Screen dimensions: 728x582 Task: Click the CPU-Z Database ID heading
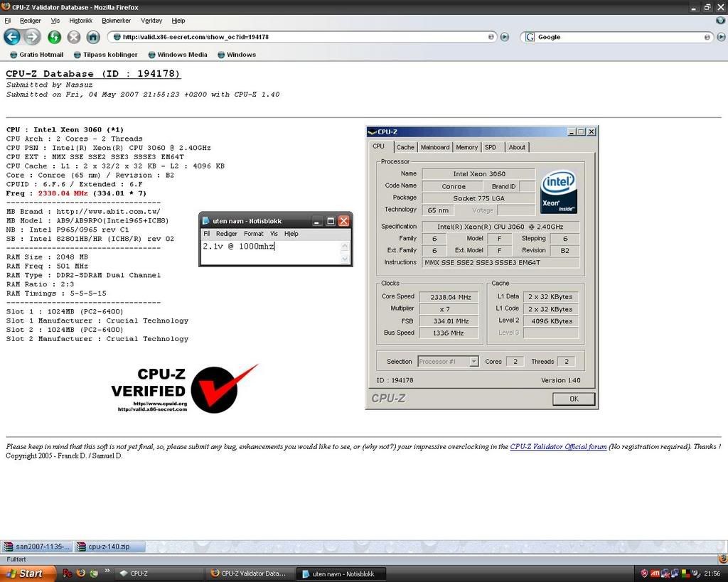pyautogui.click(x=93, y=73)
